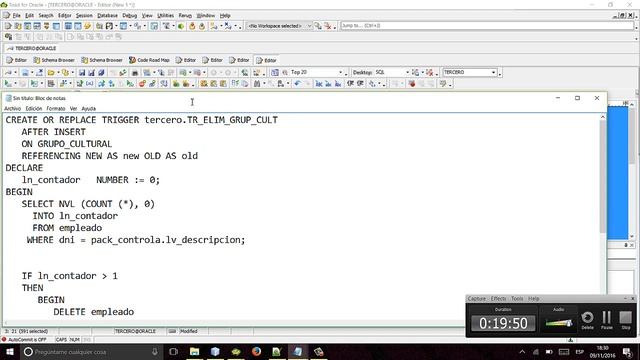Click 'AutoCommit is OFF' status bar entry
Image resolution: width=640 pixels, height=360 pixels.
tap(27, 340)
